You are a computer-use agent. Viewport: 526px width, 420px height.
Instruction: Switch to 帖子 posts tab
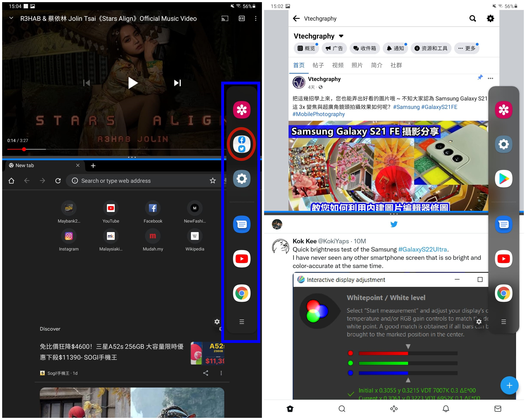tap(318, 65)
